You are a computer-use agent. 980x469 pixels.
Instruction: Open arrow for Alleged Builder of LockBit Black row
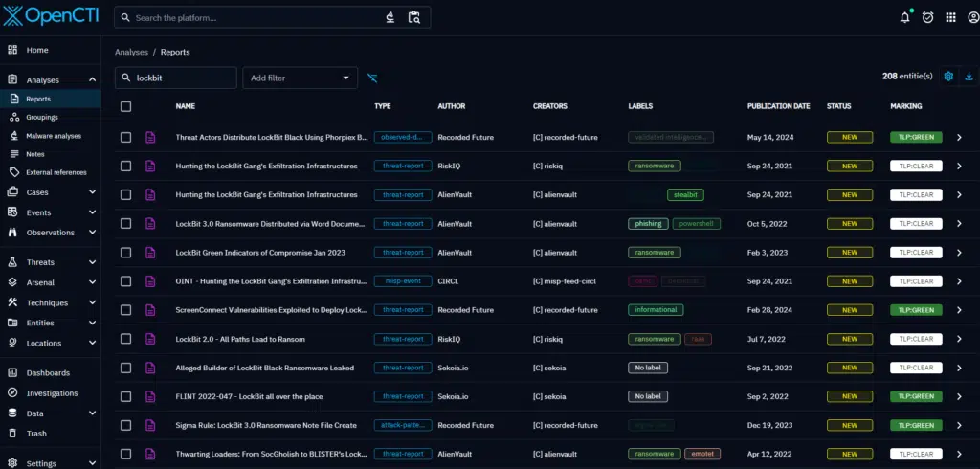coord(959,368)
